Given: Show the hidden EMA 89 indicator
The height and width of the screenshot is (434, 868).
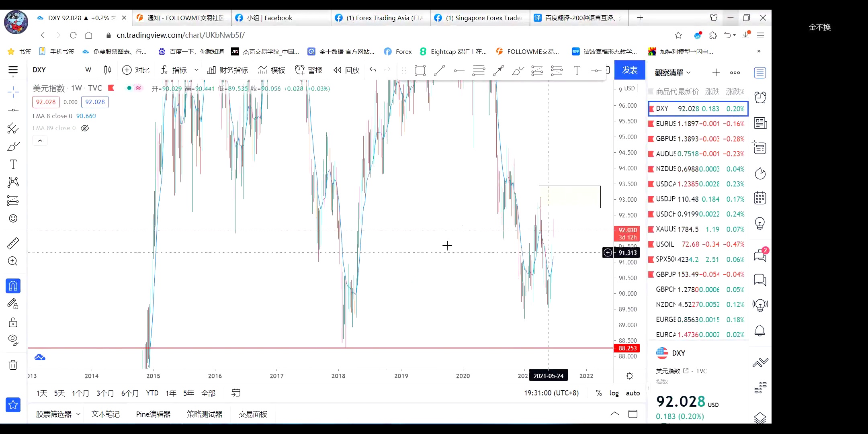Looking at the screenshot, I should 85,128.
